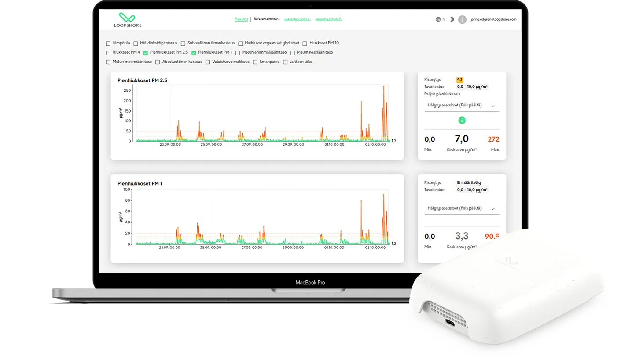Viewport: 621px width, 364px height.
Task: Tick the Laitteen liike checkbox
Action: (x=285, y=62)
